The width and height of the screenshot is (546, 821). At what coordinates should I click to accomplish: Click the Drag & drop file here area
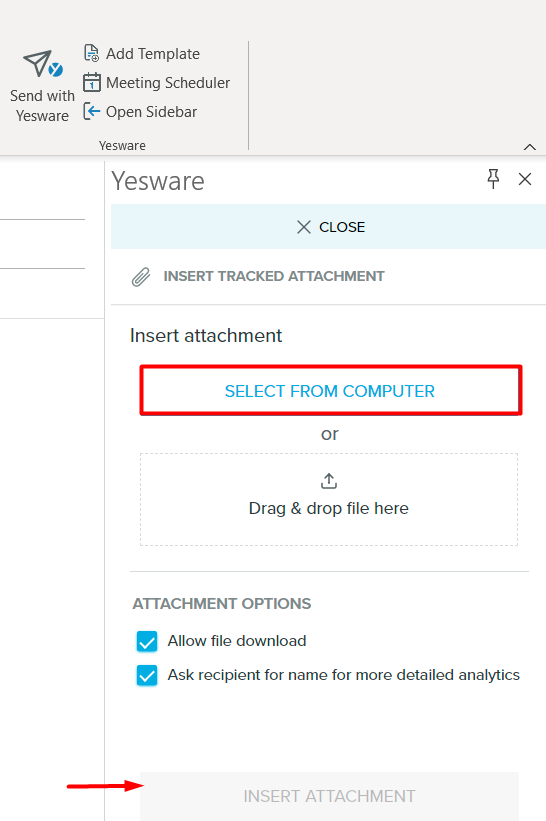click(329, 500)
